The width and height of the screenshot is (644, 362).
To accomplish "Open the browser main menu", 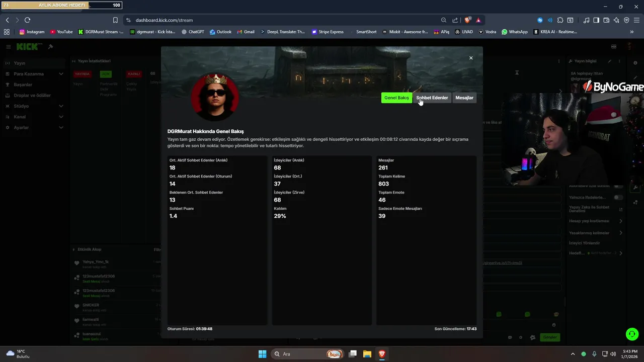I will (636, 20).
